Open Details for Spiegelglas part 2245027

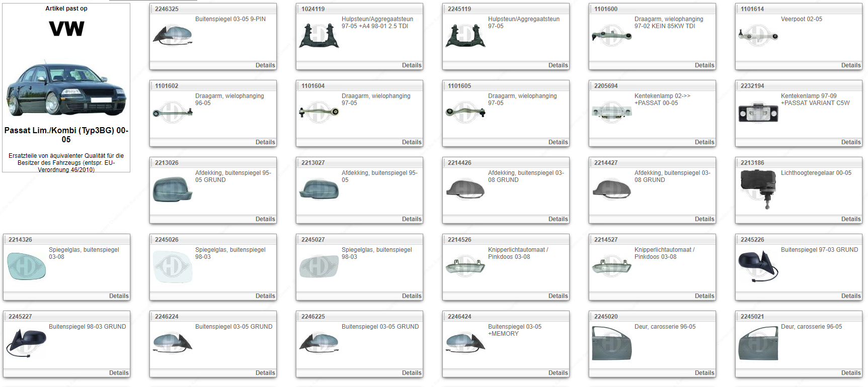411,296
